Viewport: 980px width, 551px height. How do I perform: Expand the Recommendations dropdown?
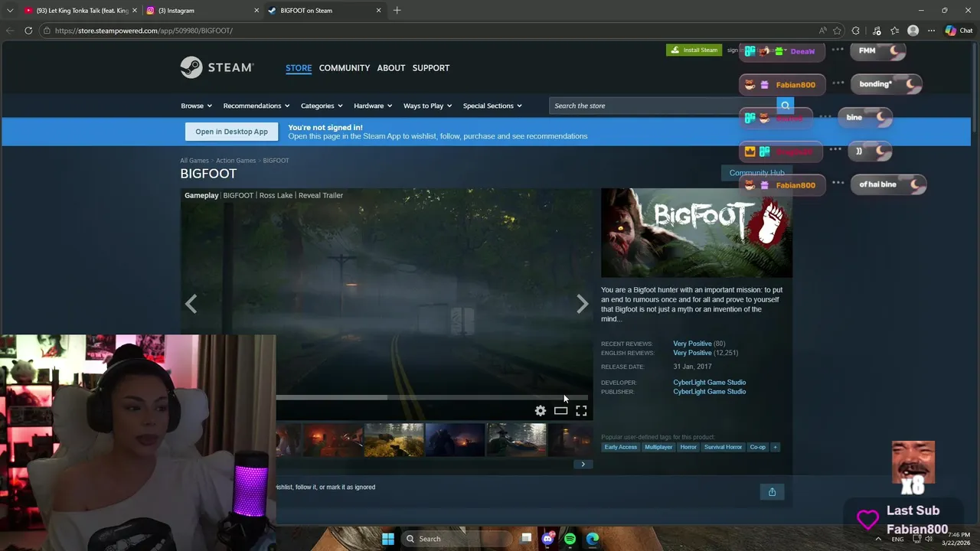(x=256, y=106)
